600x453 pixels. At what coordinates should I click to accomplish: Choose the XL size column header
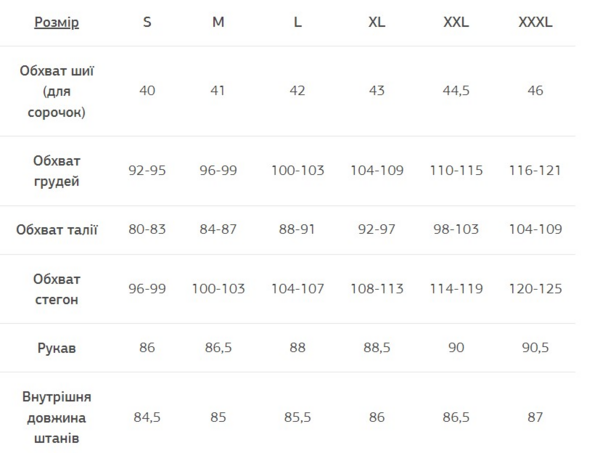(x=377, y=22)
